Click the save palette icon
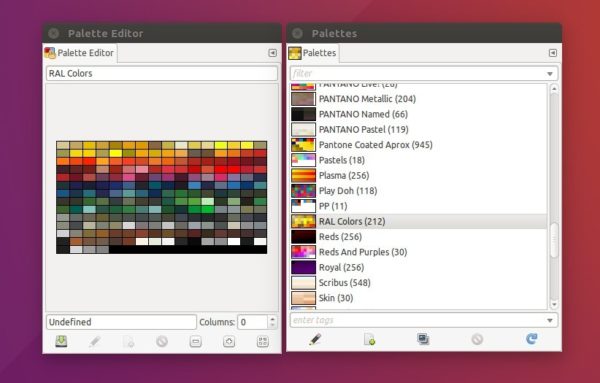Viewport: 600px width, 383px height. 61,341
